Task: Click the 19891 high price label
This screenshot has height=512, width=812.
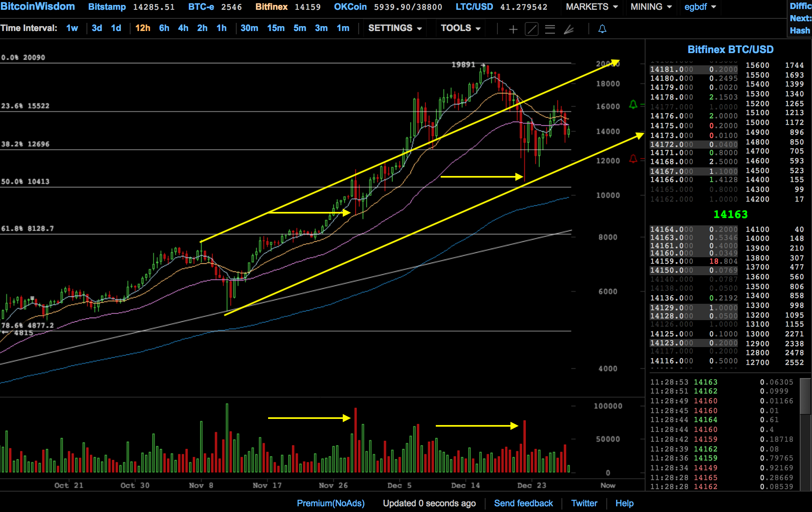Action: point(463,65)
